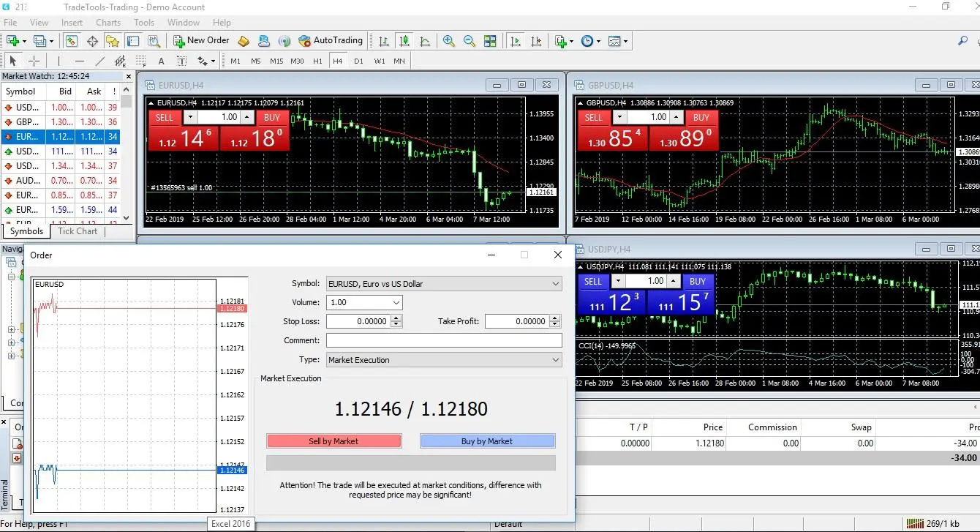Click BUY on the EURUSD chart panel
The width and height of the screenshot is (980, 532).
coord(272,117)
